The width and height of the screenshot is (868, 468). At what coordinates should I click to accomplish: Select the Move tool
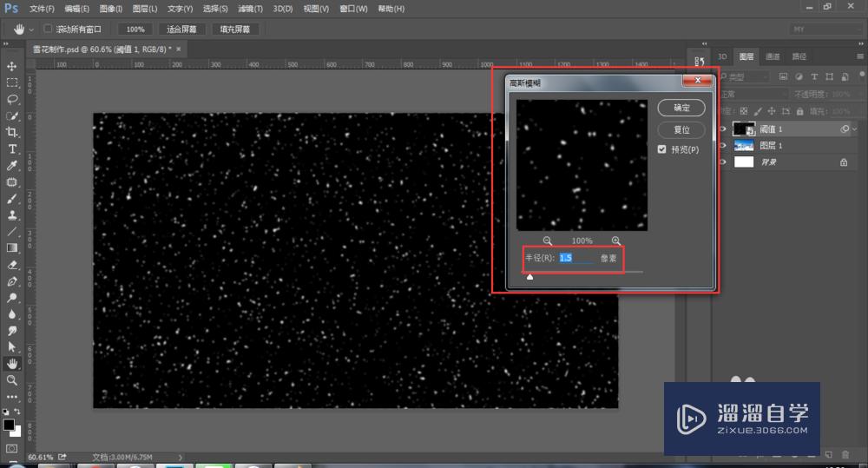[x=11, y=67]
